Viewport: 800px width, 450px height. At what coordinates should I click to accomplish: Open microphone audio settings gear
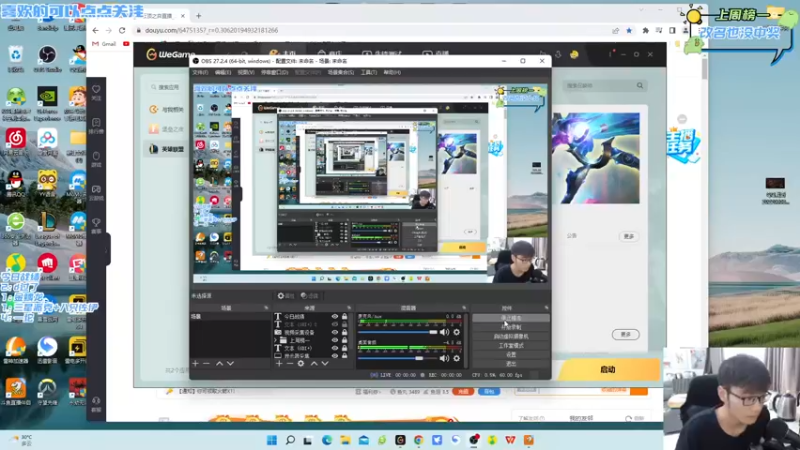(457, 332)
